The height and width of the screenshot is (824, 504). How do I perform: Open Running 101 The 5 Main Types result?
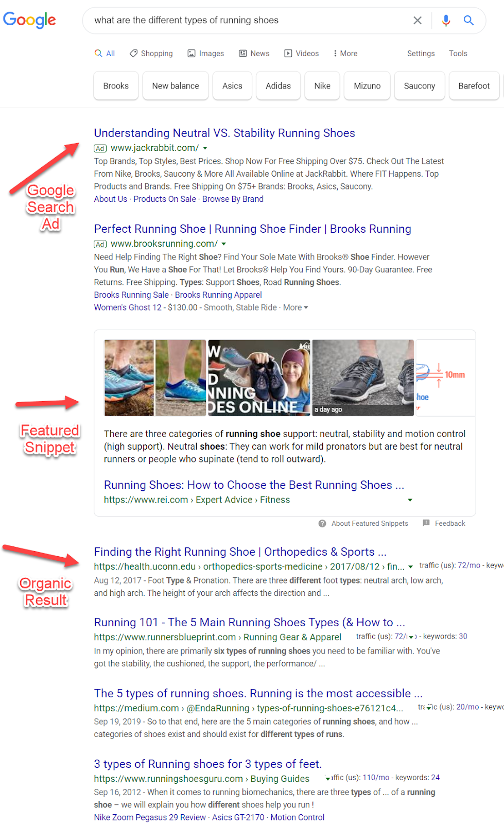249,622
